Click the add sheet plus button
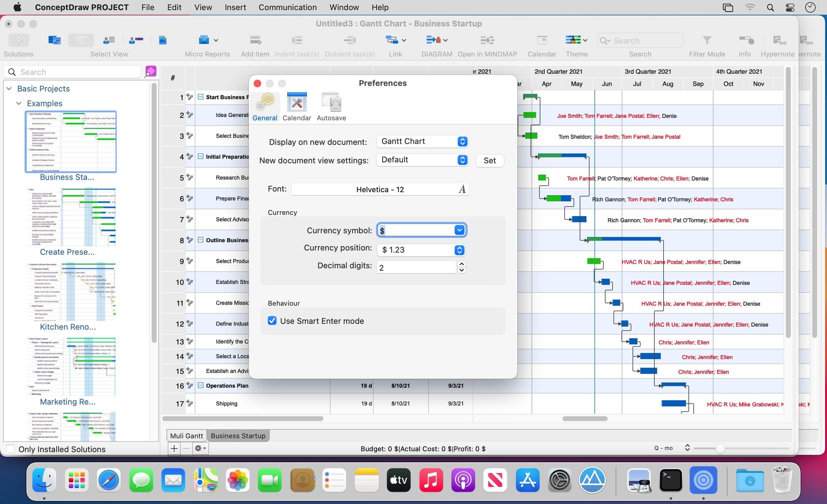 [174, 448]
